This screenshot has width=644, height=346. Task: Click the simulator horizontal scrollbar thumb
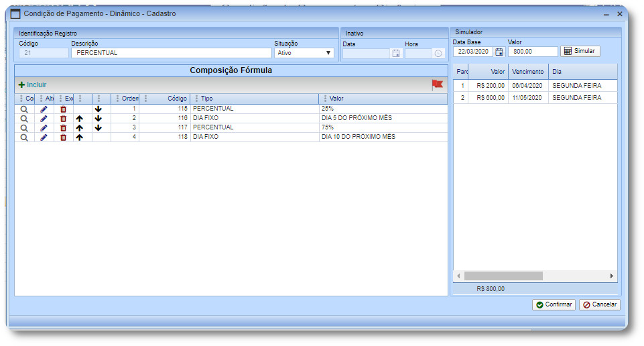(503, 276)
